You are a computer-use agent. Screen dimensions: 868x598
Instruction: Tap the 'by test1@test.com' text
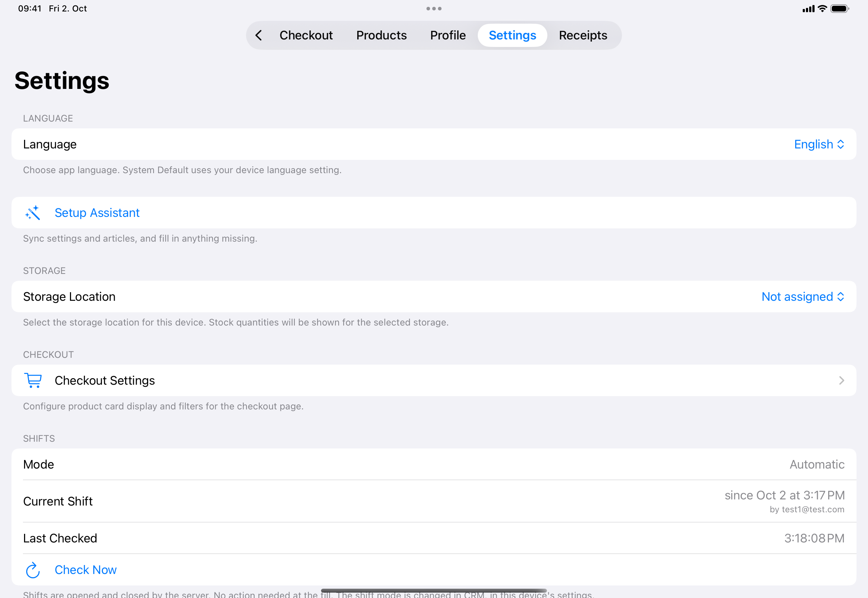(807, 509)
